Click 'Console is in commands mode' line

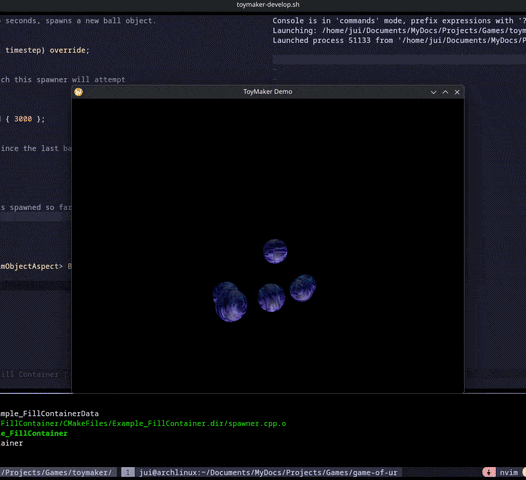399,21
